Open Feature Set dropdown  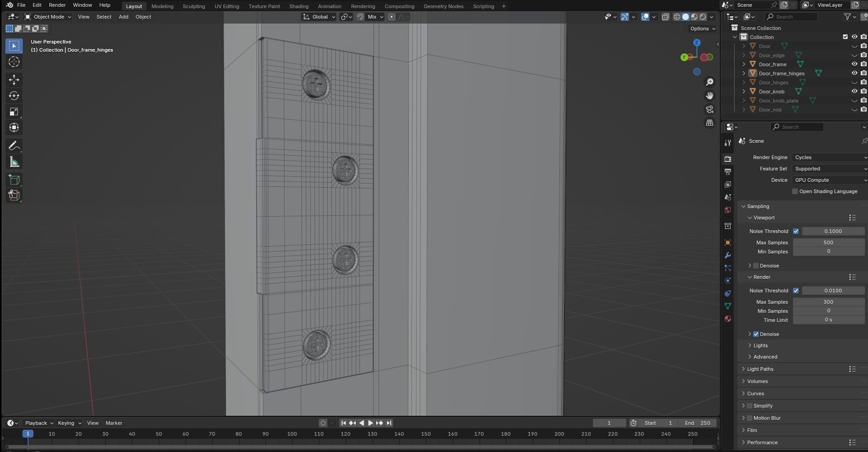830,169
